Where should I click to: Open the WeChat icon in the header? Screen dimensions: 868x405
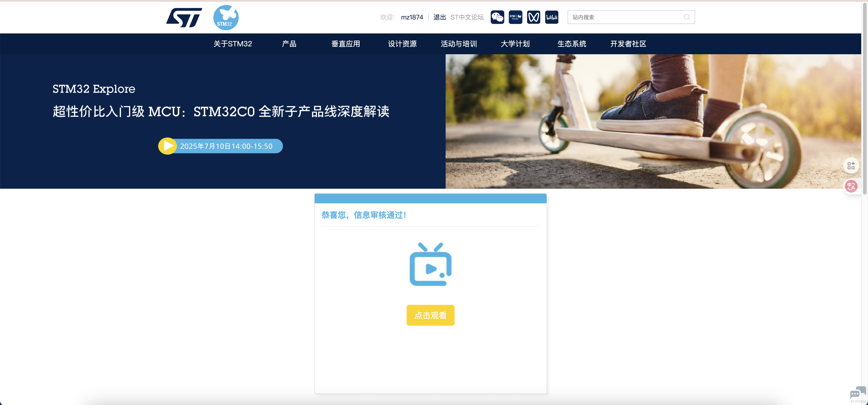(497, 17)
